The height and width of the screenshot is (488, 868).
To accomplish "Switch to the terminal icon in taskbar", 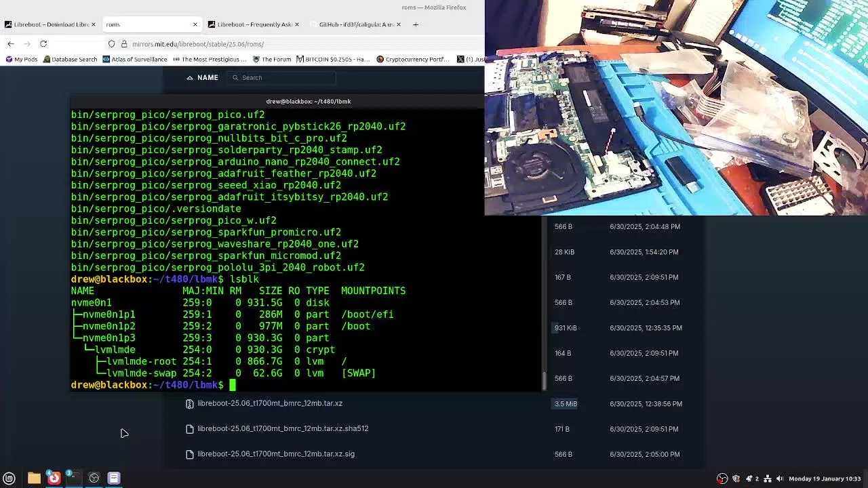I will point(73,479).
